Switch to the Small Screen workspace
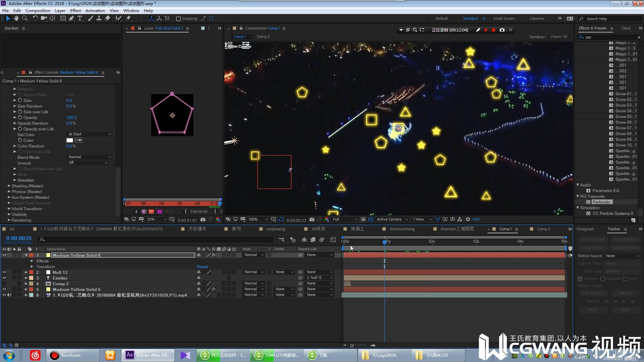 504,19
